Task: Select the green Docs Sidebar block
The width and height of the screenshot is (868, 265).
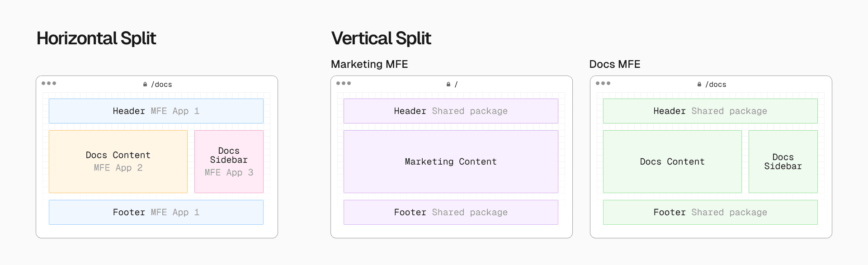Action: pyautogui.click(x=783, y=161)
